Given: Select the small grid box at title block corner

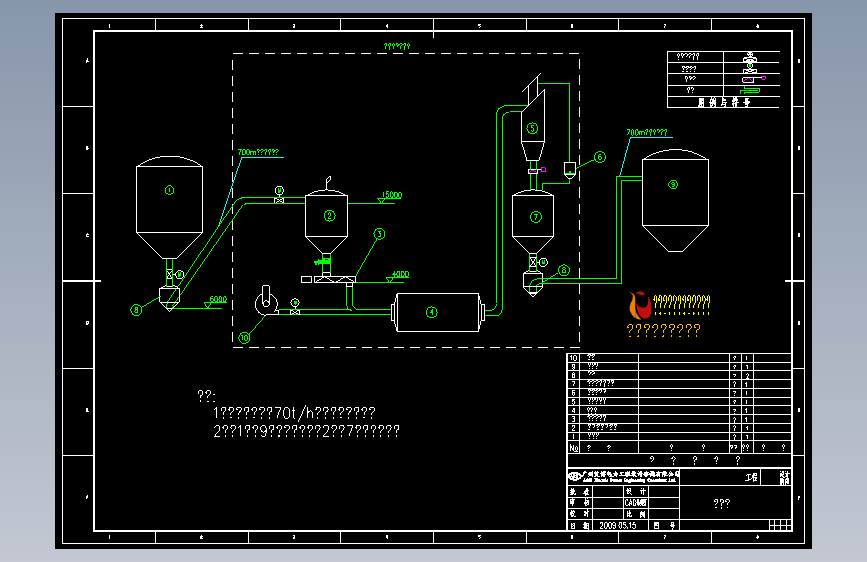Looking at the screenshot, I should [780, 525].
